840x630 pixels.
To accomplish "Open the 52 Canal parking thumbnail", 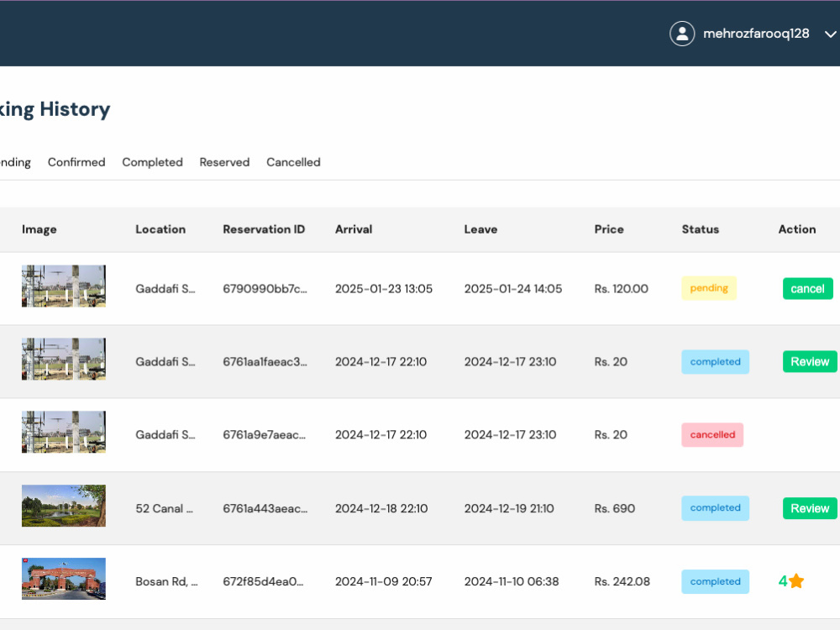I will [x=64, y=506].
